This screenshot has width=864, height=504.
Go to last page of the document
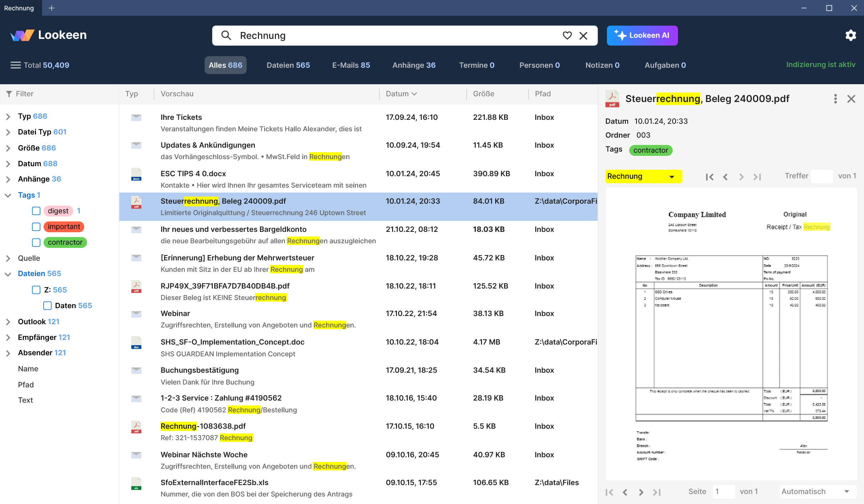pos(657,492)
